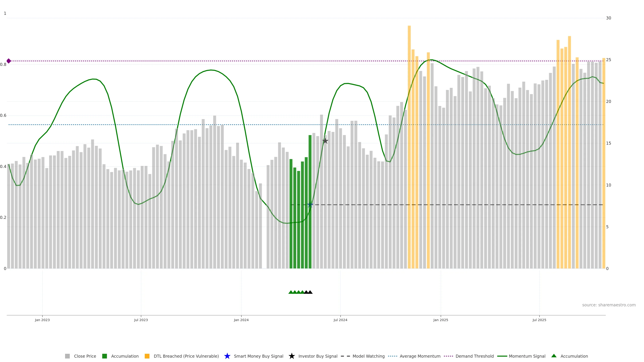Click the Jan 2024 x-axis label
This screenshot has height=362, width=644.
[x=241, y=320]
